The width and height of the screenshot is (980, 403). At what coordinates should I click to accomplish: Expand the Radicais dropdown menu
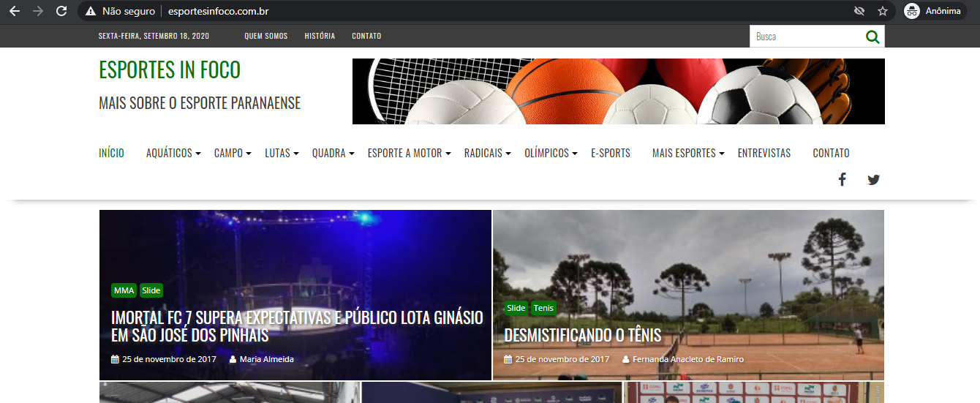pyautogui.click(x=487, y=153)
